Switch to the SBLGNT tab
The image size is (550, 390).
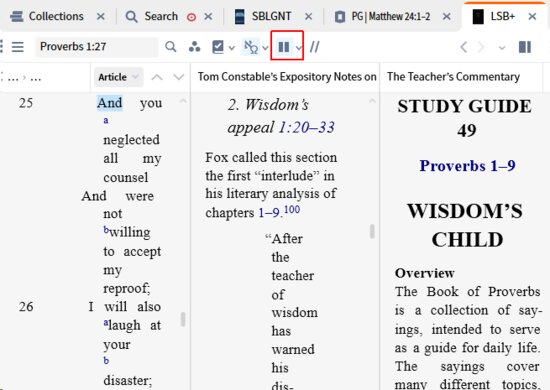[x=262, y=16]
